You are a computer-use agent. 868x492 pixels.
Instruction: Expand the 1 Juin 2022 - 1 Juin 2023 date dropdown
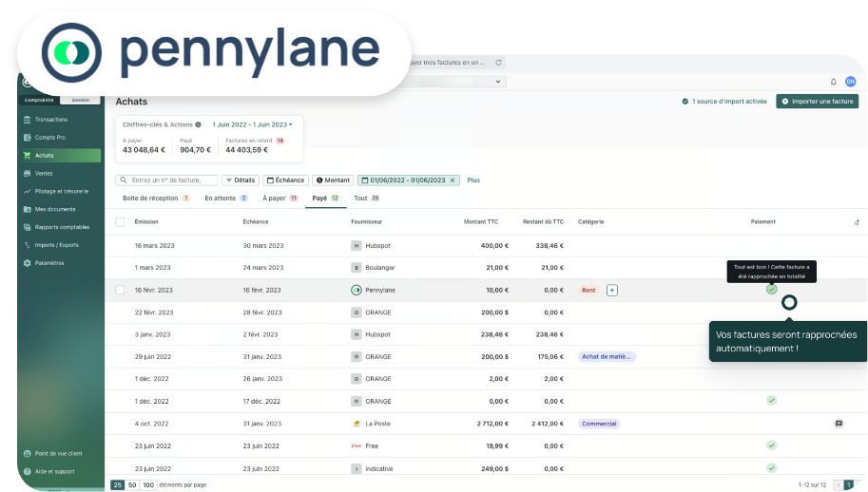(x=252, y=124)
